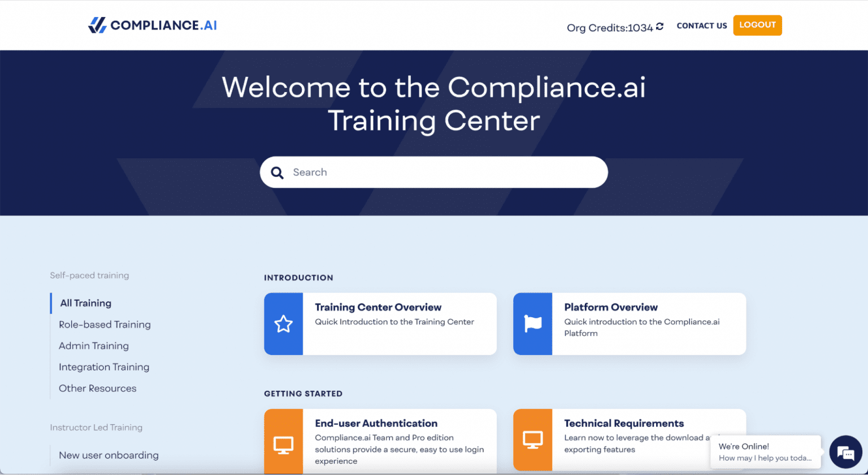
Task: View Other Resources
Action: coord(98,388)
